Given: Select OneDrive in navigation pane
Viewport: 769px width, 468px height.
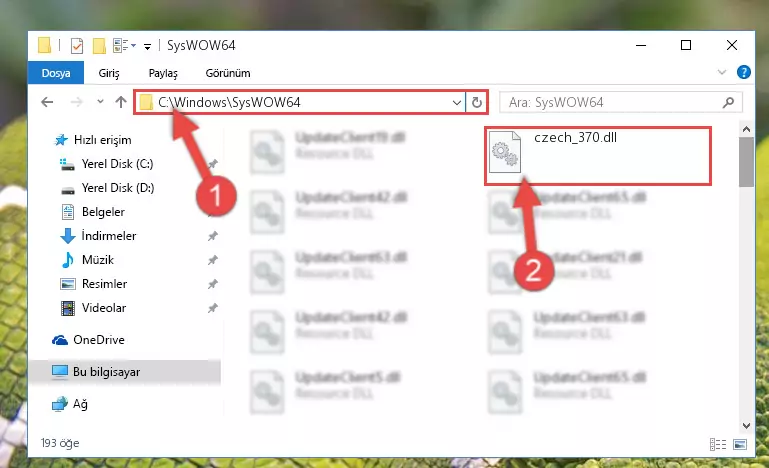Looking at the screenshot, I should (x=99, y=340).
